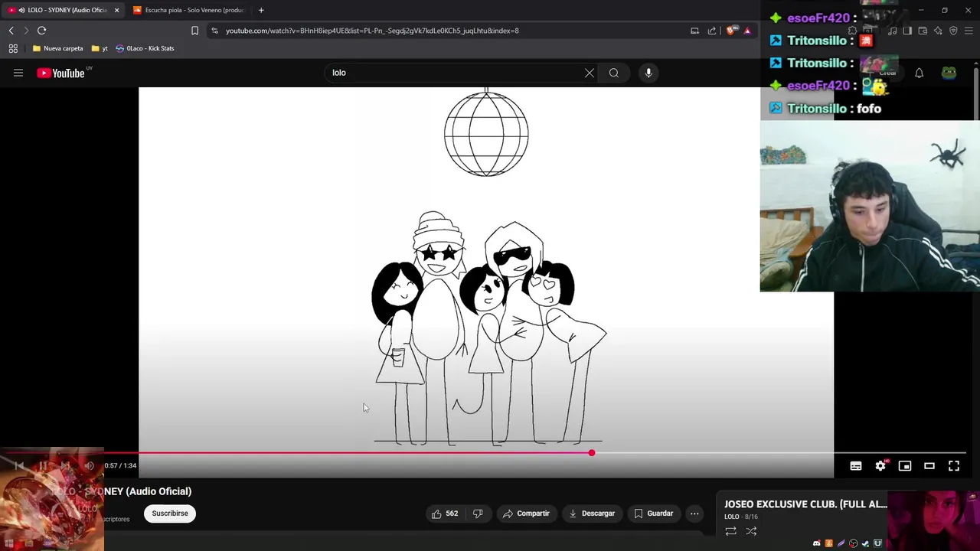Open Nueva carpeta bookmark folder
This screenshot has height=551, width=980.
coord(57,48)
